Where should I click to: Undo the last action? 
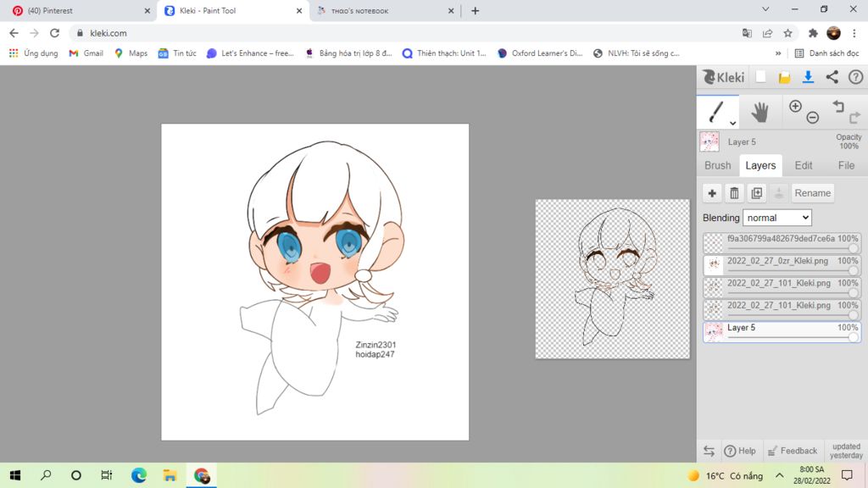[x=838, y=106]
